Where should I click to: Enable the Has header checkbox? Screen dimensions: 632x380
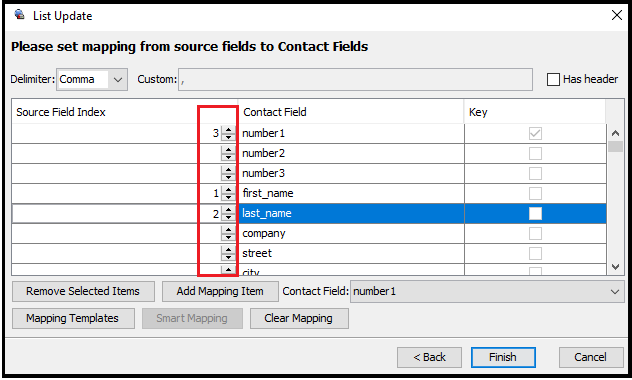click(x=553, y=79)
